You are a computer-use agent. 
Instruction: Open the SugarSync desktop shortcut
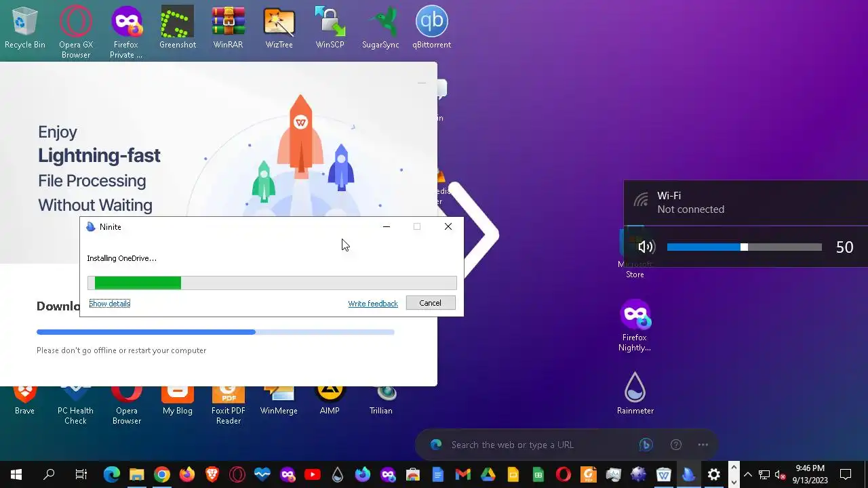click(x=380, y=28)
